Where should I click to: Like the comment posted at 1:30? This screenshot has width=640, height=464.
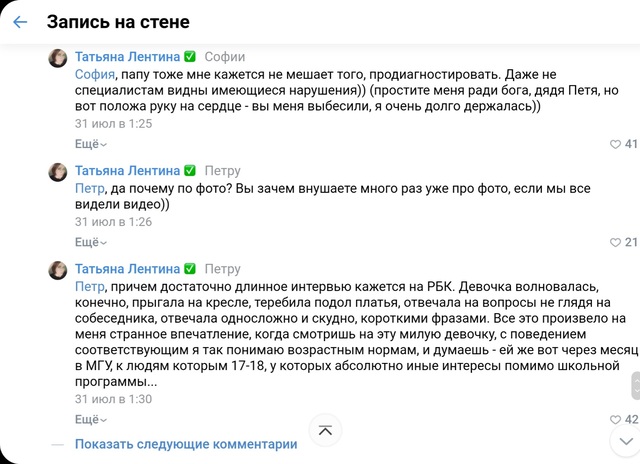click(615, 420)
